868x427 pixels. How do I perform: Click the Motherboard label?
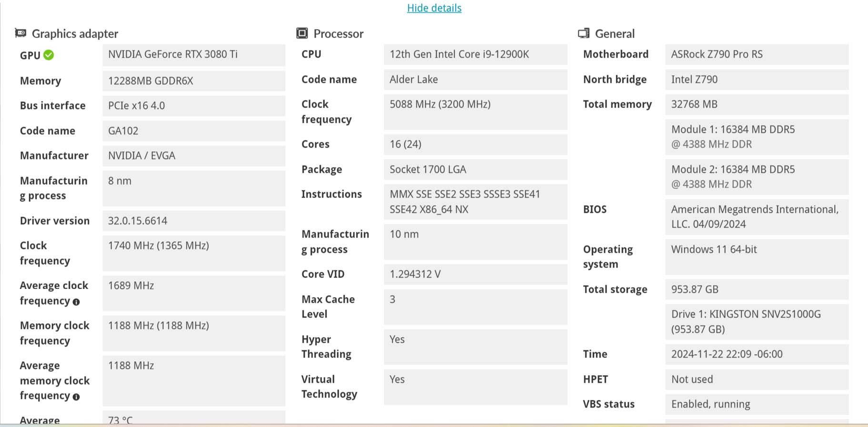pyautogui.click(x=616, y=54)
